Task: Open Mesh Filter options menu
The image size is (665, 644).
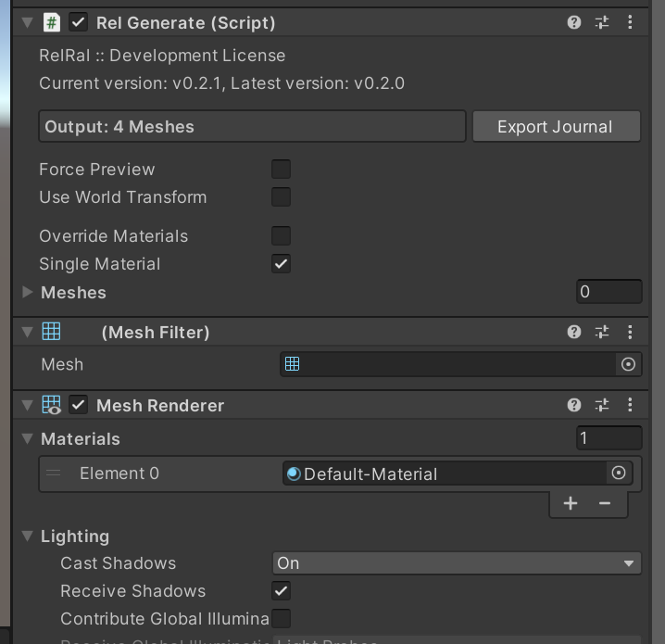Action: (x=630, y=332)
